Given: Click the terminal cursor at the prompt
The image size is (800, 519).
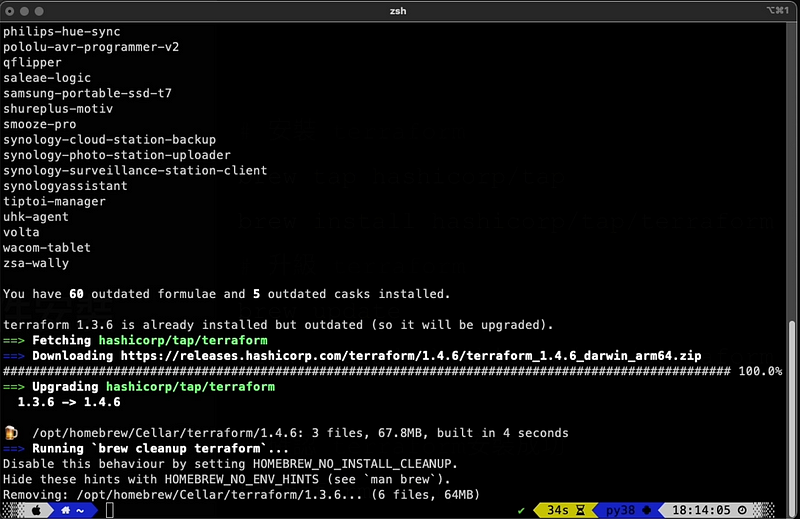Looking at the screenshot, I should point(110,510).
